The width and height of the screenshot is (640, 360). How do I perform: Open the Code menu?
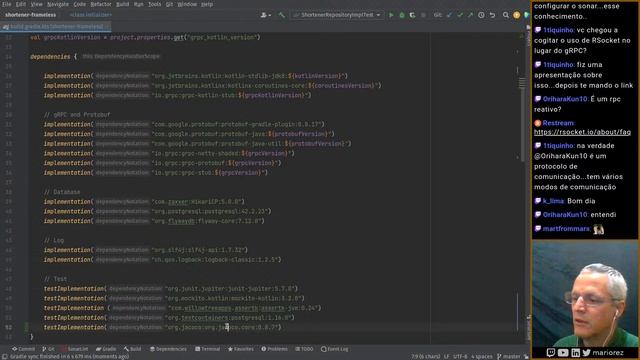80,4
